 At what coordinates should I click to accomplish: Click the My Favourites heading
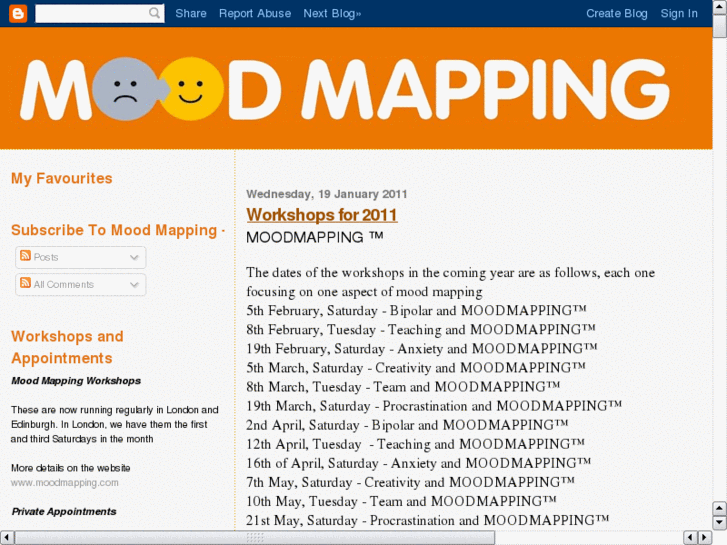62,179
